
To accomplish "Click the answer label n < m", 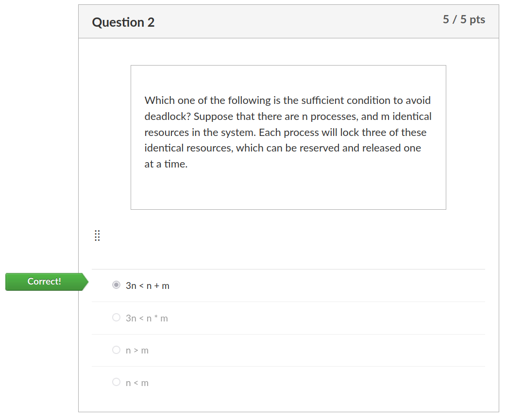I will 137,383.
